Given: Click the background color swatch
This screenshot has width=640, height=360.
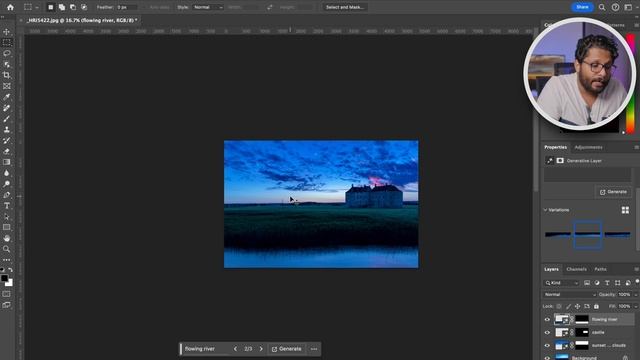Looking at the screenshot, I should pos(10,283).
